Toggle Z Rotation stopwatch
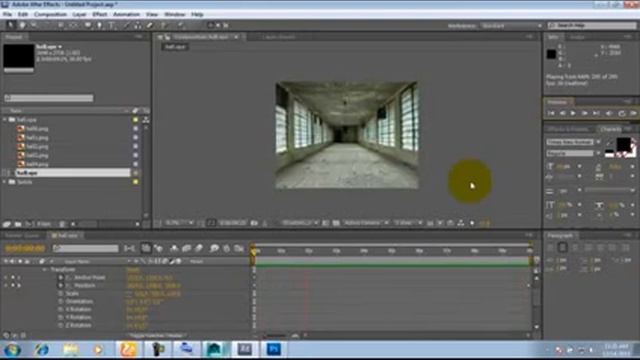 pos(61,325)
